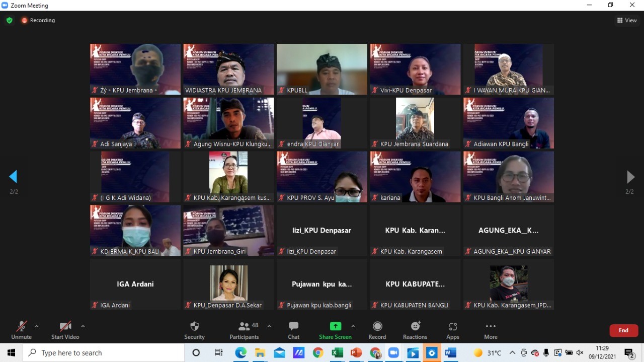Toggle the meeting Record button
The width and height of the screenshot is (644, 362).
click(377, 330)
